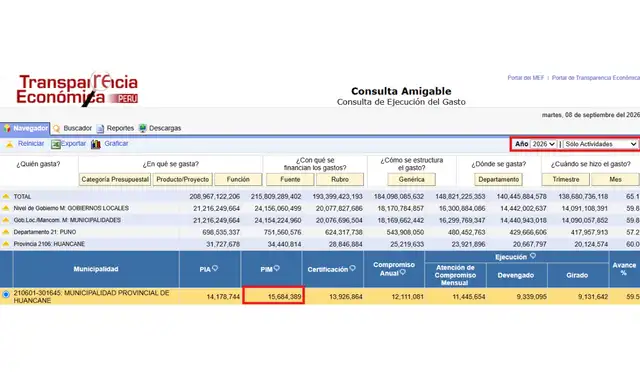The image size is (640, 376).
Task: Click up-arrow icon beside Departamento 21: PUNO
Action: [x=6, y=232]
